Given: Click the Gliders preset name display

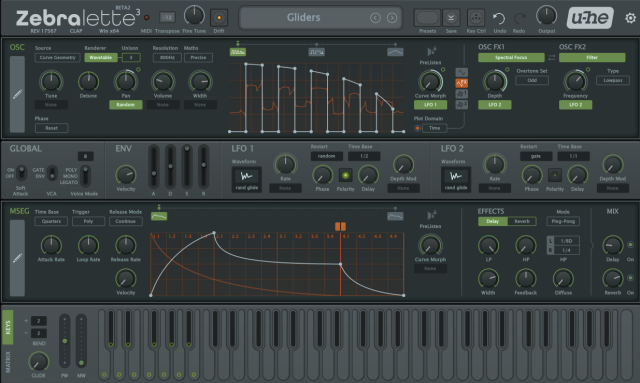Looking at the screenshot, I should click(304, 18).
